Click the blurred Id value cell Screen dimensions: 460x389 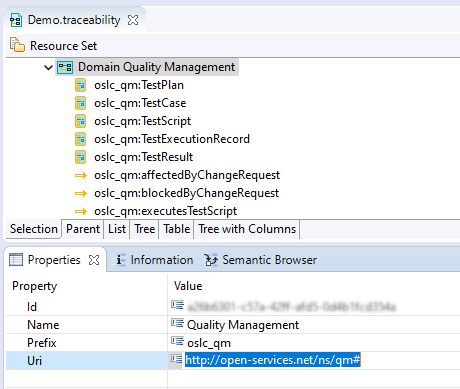291,307
